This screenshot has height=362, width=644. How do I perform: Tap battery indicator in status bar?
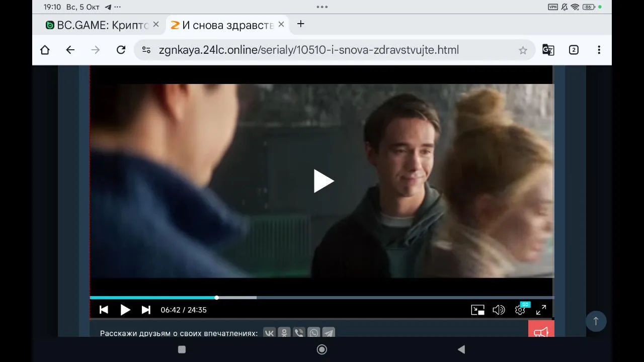pyautogui.click(x=589, y=7)
